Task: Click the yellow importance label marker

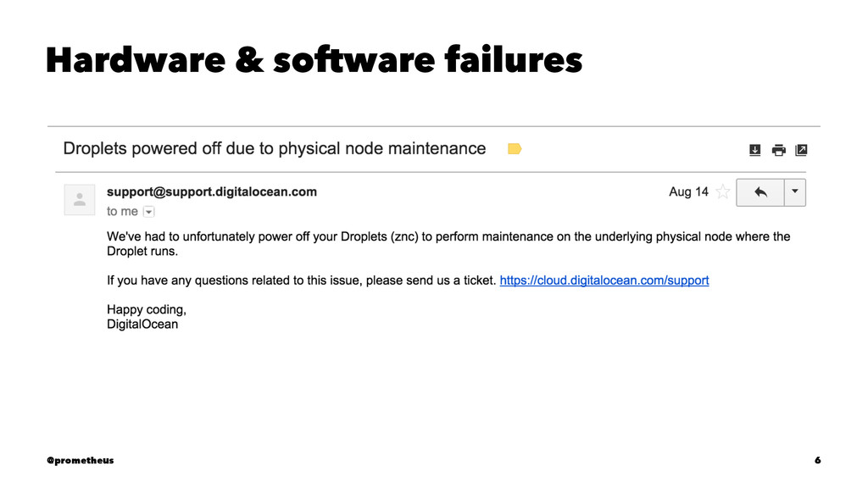Action: [x=515, y=149]
